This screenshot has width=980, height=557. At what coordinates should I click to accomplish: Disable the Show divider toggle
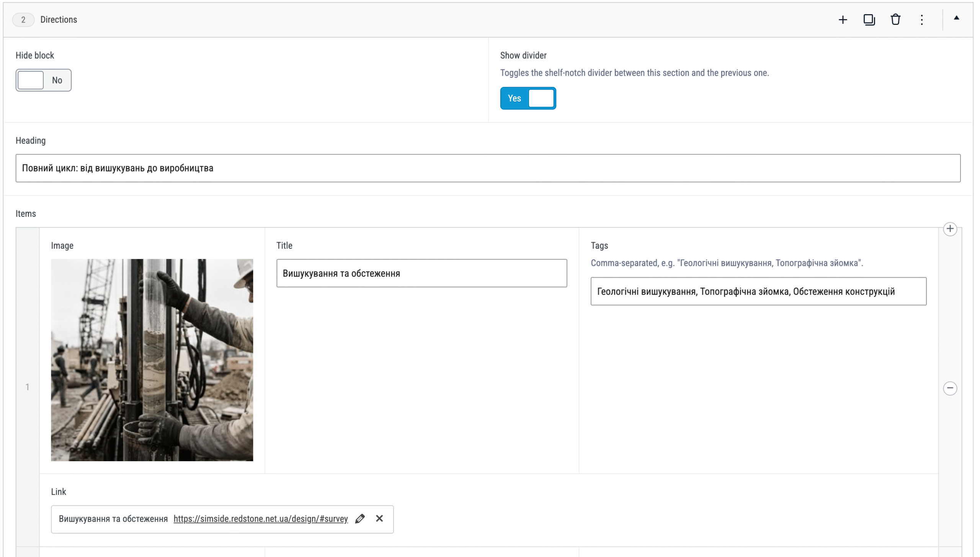[528, 98]
